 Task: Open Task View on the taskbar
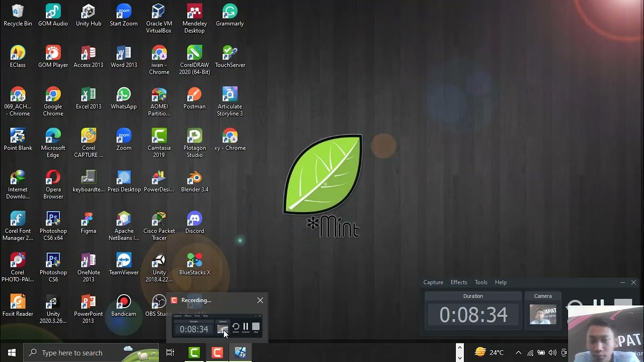170,352
